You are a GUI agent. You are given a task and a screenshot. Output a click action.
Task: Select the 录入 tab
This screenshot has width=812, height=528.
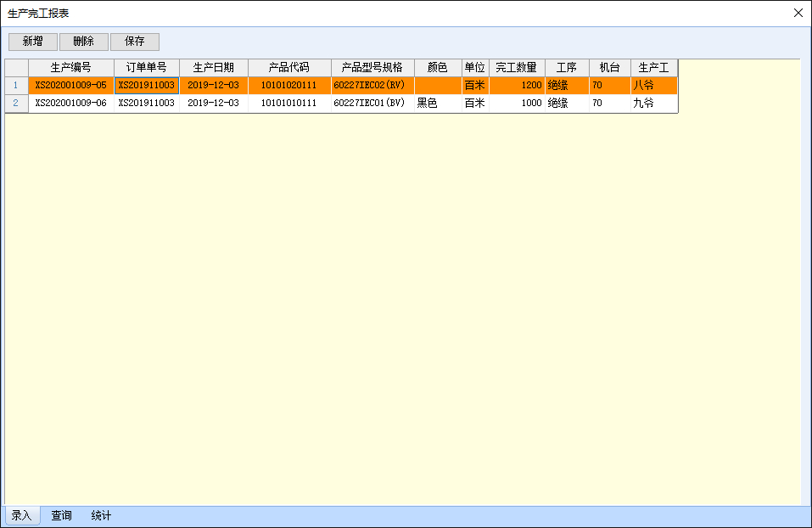click(x=21, y=515)
